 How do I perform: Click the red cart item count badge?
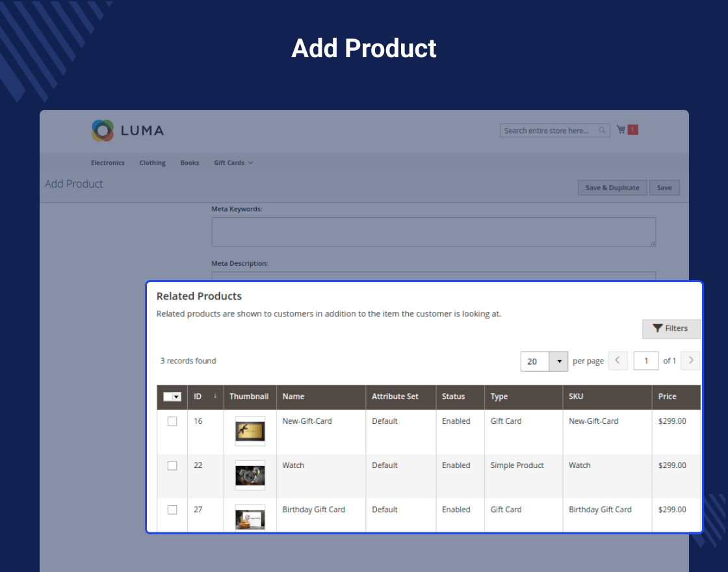[x=632, y=129]
